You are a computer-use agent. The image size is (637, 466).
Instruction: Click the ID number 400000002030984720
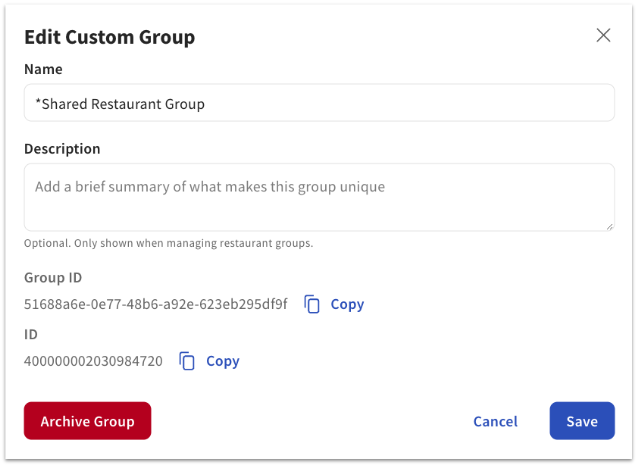93,361
